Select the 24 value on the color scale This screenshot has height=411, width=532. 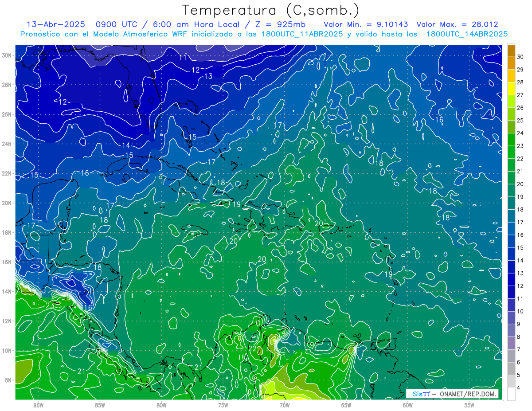[x=520, y=133]
